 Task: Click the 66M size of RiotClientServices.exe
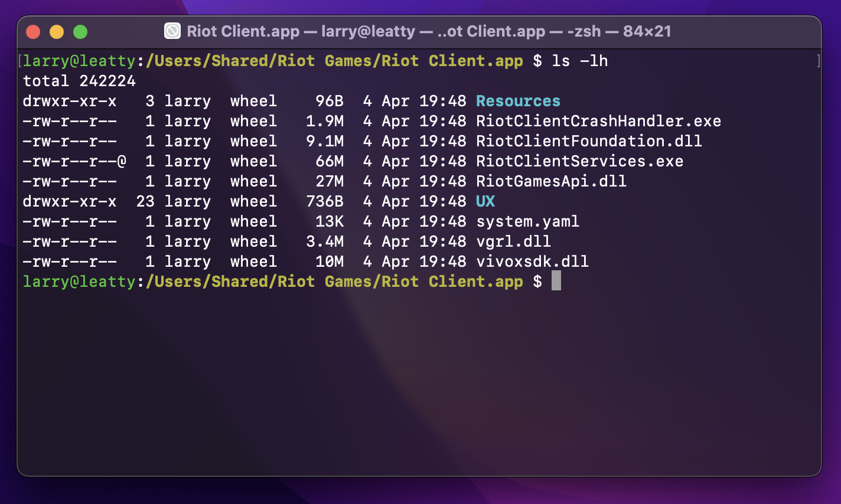click(329, 161)
